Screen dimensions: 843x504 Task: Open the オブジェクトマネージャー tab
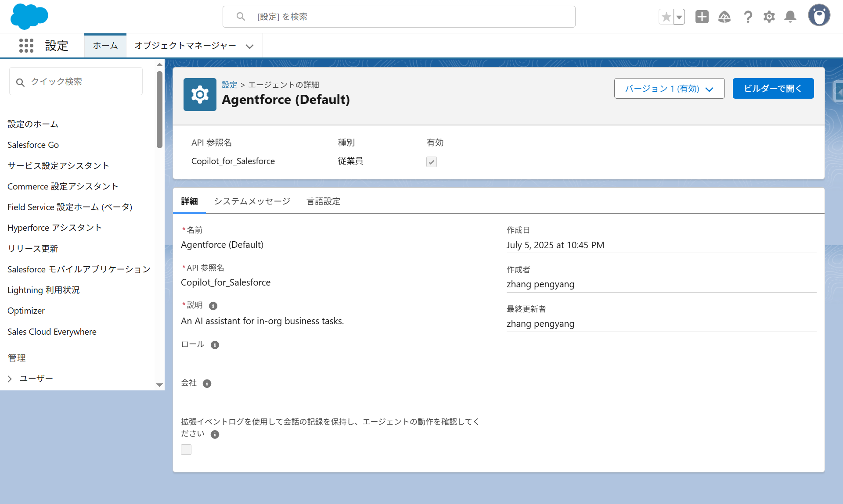tap(185, 46)
